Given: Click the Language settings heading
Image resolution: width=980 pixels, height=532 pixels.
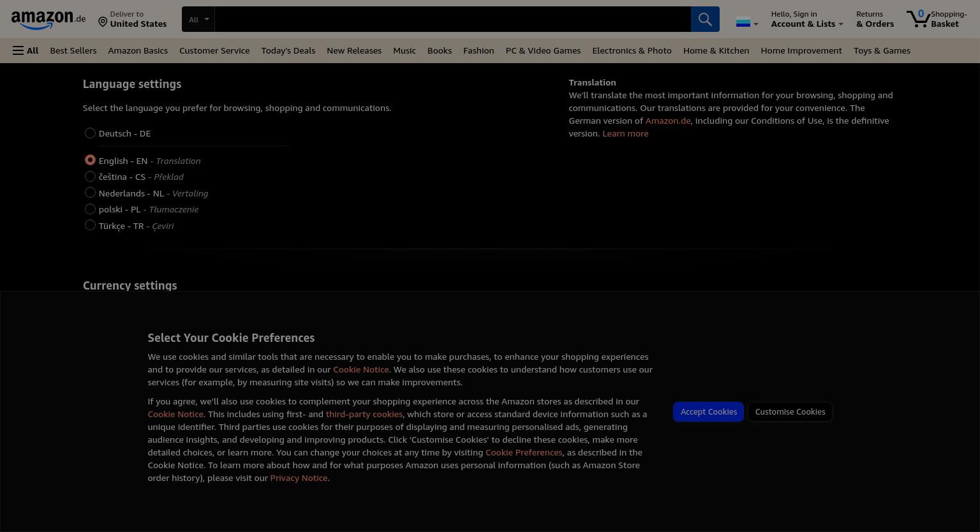Looking at the screenshot, I should (x=132, y=84).
